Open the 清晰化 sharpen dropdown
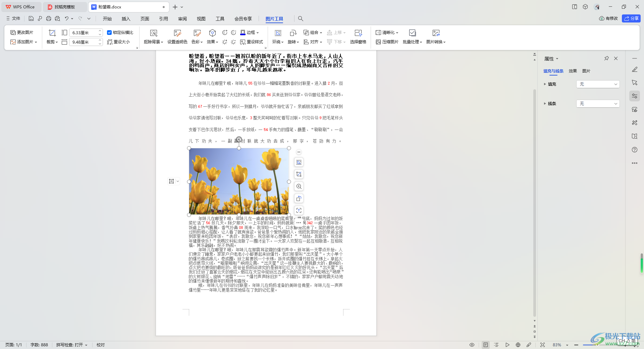Image resolution: width=644 pixels, height=349 pixels. [x=387, y=33]
